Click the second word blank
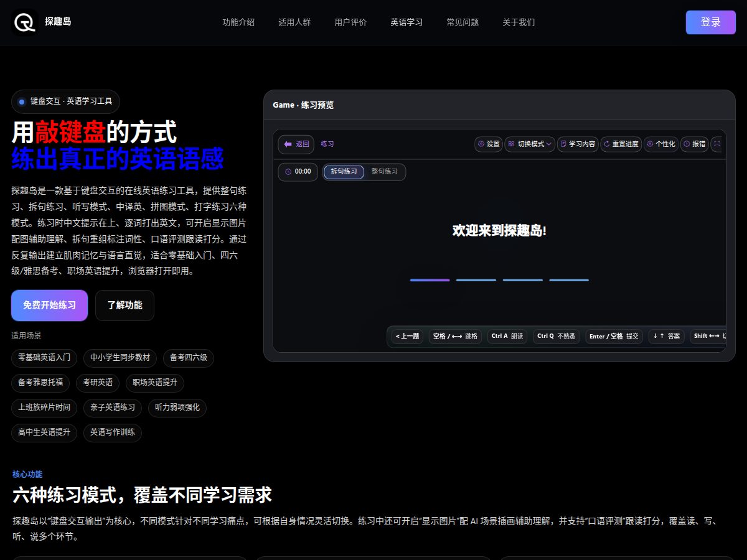This screenshot has height=560, width=747. (x=476, y=280)
